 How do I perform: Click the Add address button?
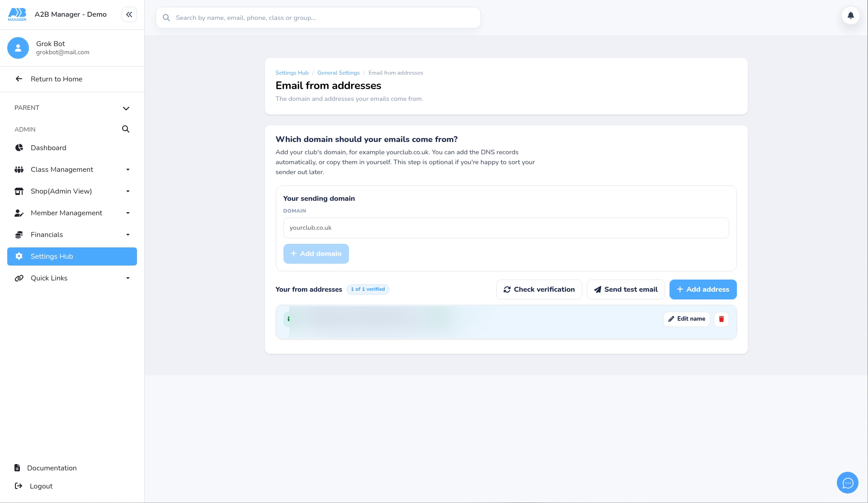tap(703, 289)
